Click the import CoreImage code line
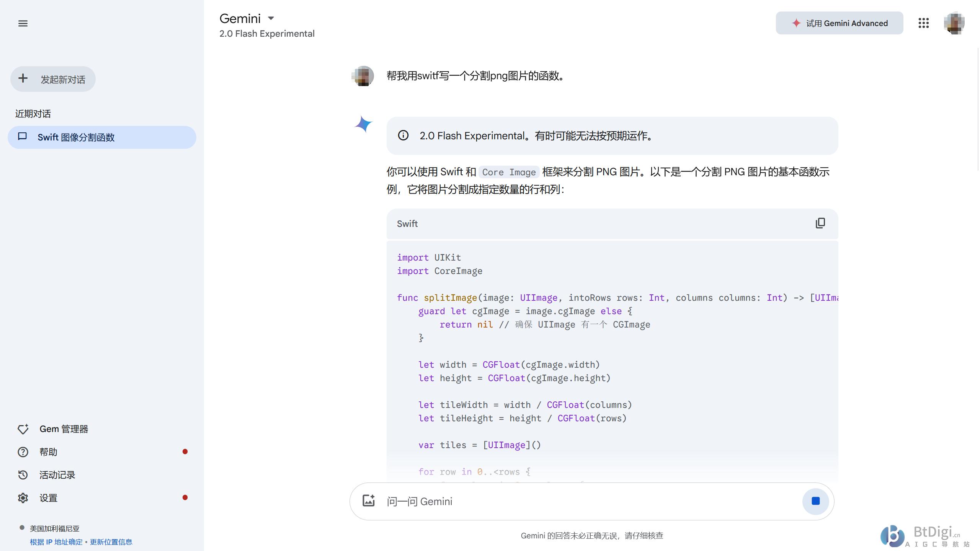 (439, 271)
